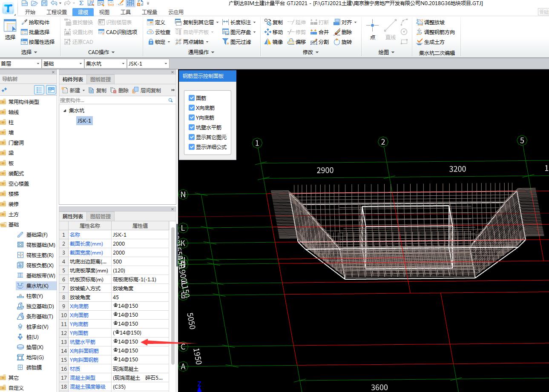Open the 开始 ribbon tab
Screen dimensions: 549x392
(x=30, y=12)
